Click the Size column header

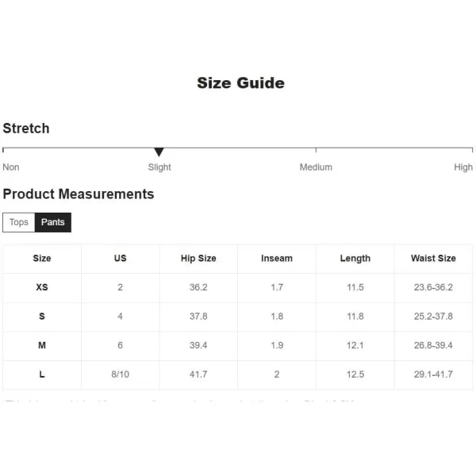(x=42, y=259)
